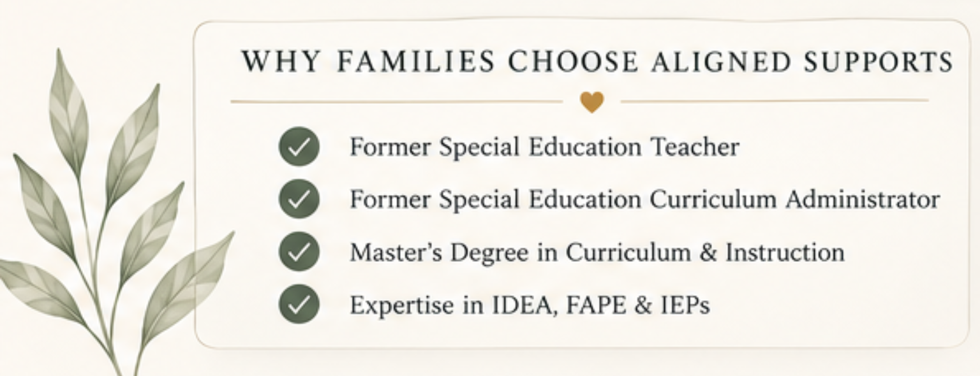980x376 pixels.
Task: Click the word FAMILIES in the heading
Action: point(416,62)
